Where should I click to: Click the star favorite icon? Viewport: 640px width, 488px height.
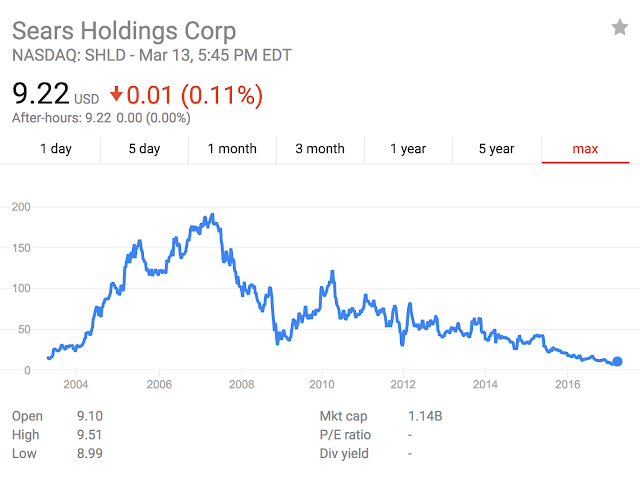pyautogui.click(x=619, y=28)
